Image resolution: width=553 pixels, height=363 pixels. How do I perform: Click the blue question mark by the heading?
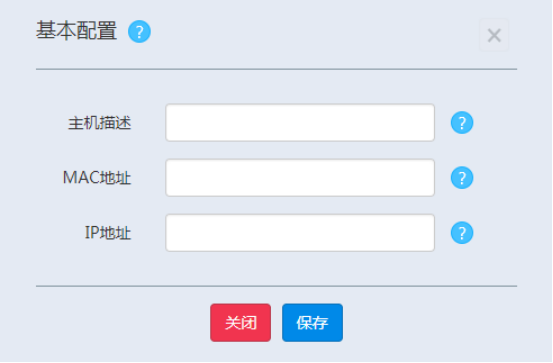[139, 31]
